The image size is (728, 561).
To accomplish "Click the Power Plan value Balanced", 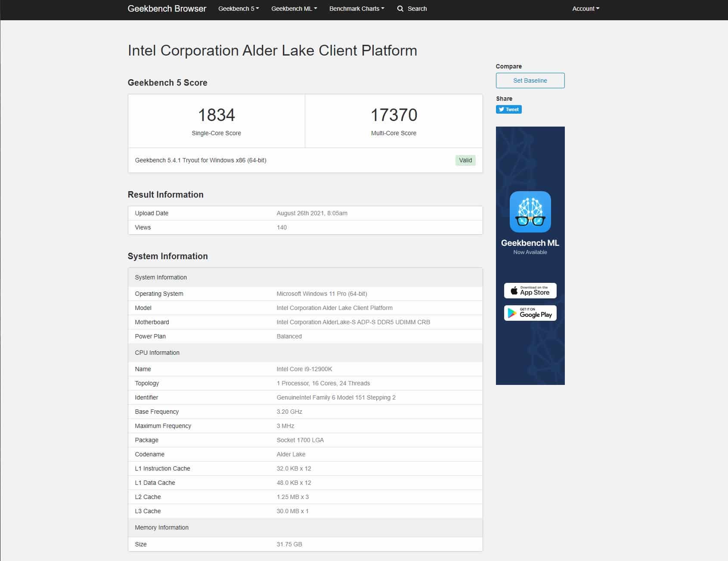I will [289, 336].
